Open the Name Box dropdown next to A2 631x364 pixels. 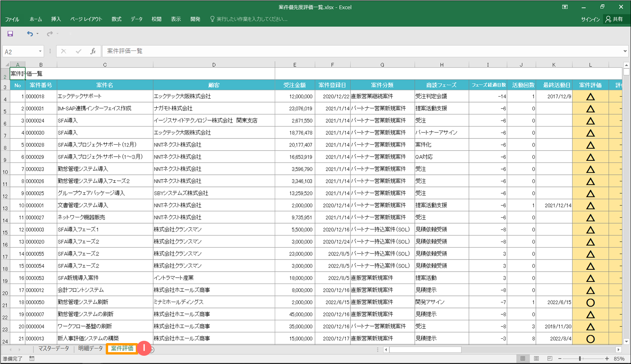coord(40,51)
